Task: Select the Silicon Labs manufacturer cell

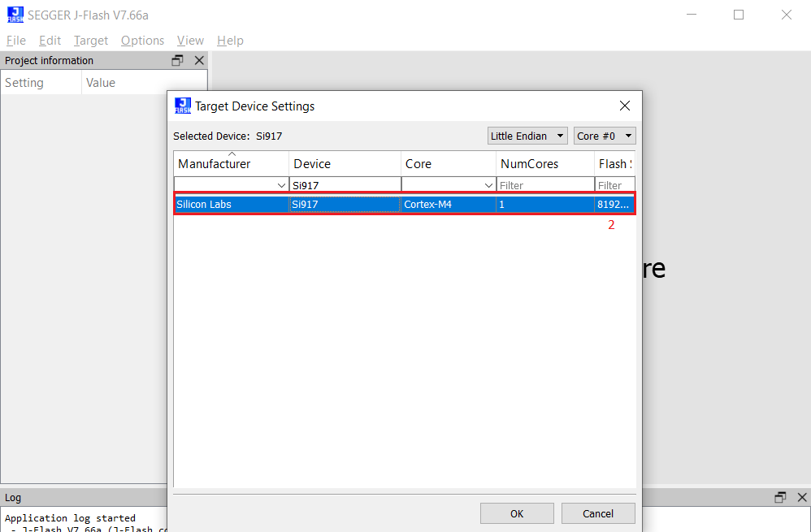Action: (x=232, y=204)
